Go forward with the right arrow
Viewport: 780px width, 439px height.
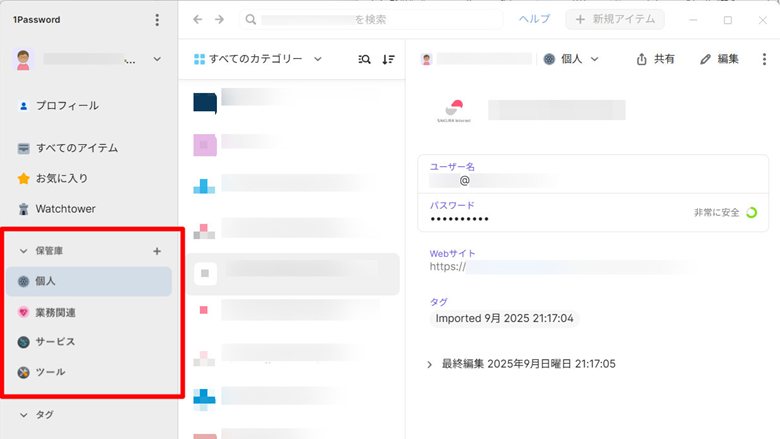[x=219, y=20]
